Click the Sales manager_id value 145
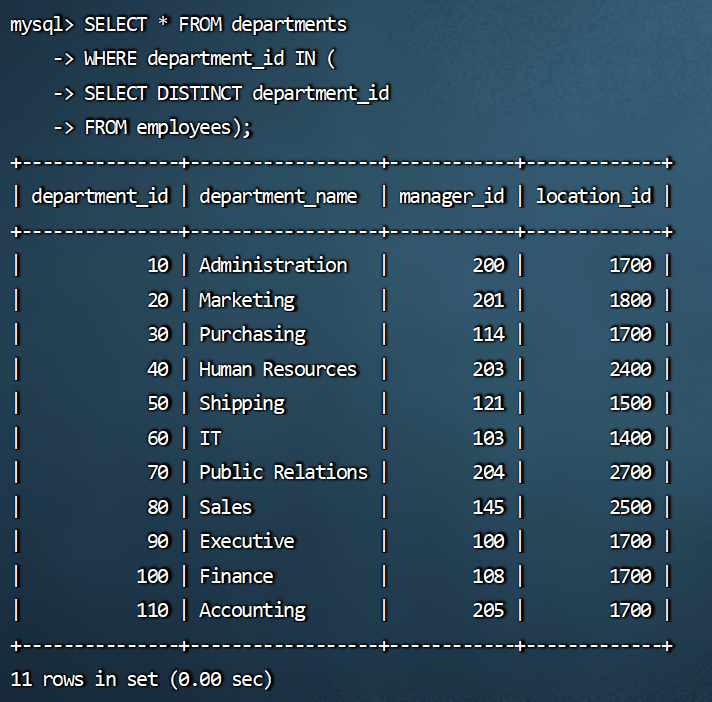712x702 pixels. [488, 507]
